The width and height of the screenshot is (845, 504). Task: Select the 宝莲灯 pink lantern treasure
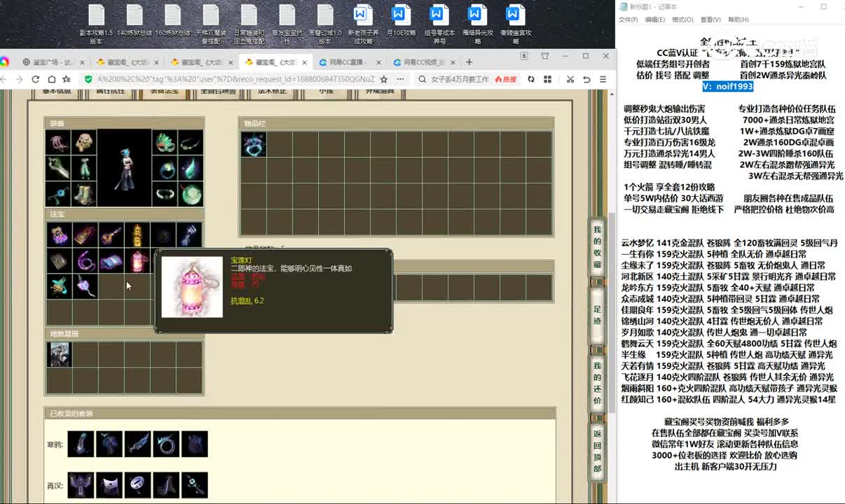coord(137,260)
